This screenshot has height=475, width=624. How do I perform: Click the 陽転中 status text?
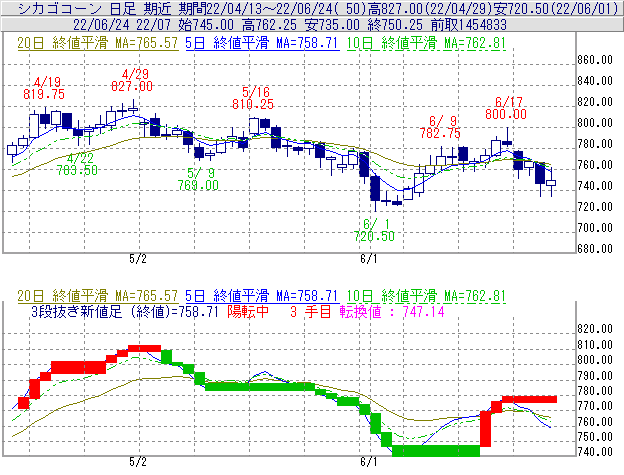[248, 311]
